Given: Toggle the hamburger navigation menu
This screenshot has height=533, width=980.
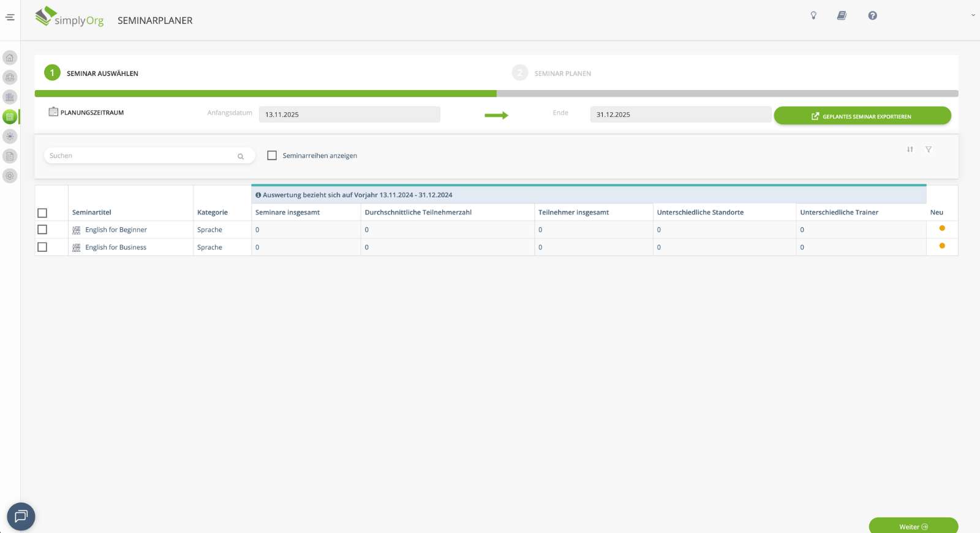Looking at the screenshot, I should click(10, 17).
